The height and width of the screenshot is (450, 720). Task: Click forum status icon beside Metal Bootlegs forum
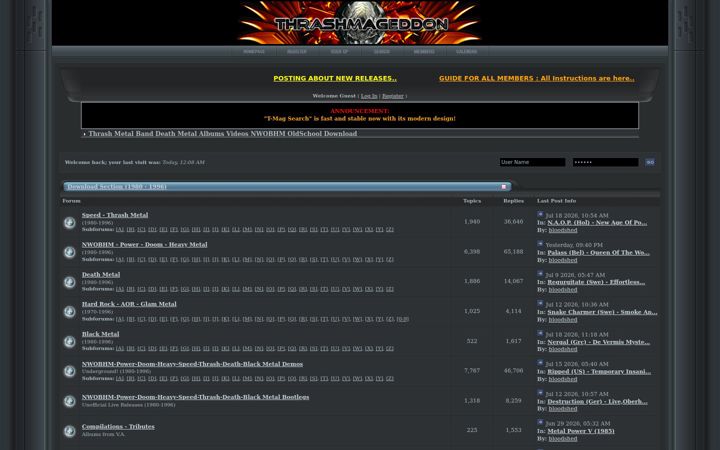[70, 401]
